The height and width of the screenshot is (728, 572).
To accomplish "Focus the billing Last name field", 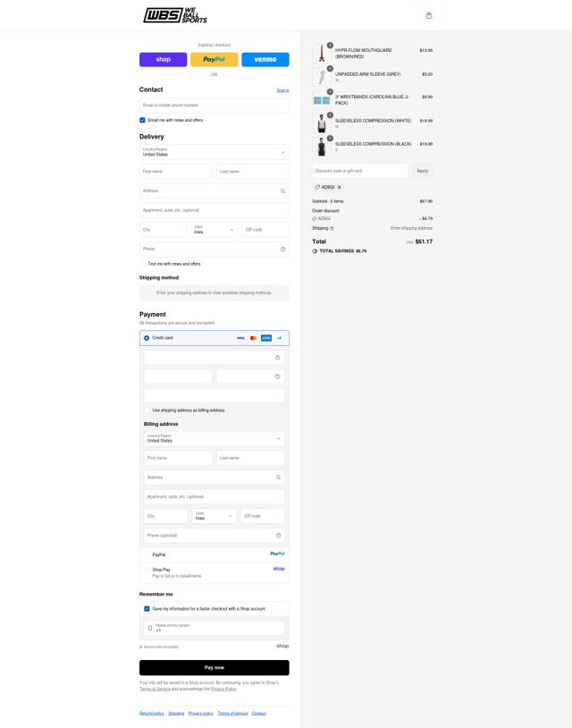I will pyautogui.click(x=250, y=458).
